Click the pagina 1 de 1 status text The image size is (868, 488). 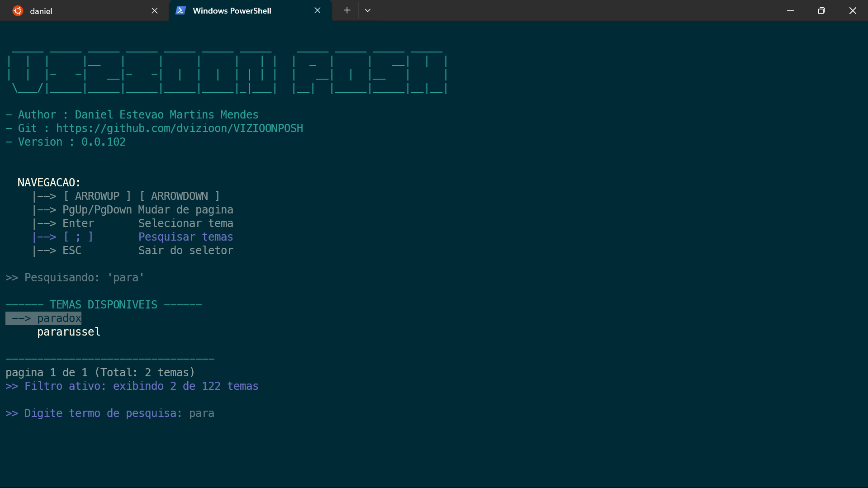pos(100,373)
